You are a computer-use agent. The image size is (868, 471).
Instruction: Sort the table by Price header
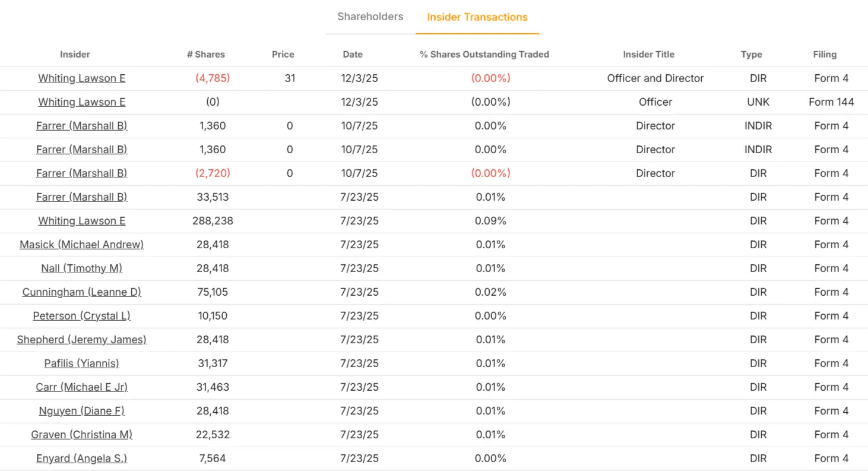[283, 55]
